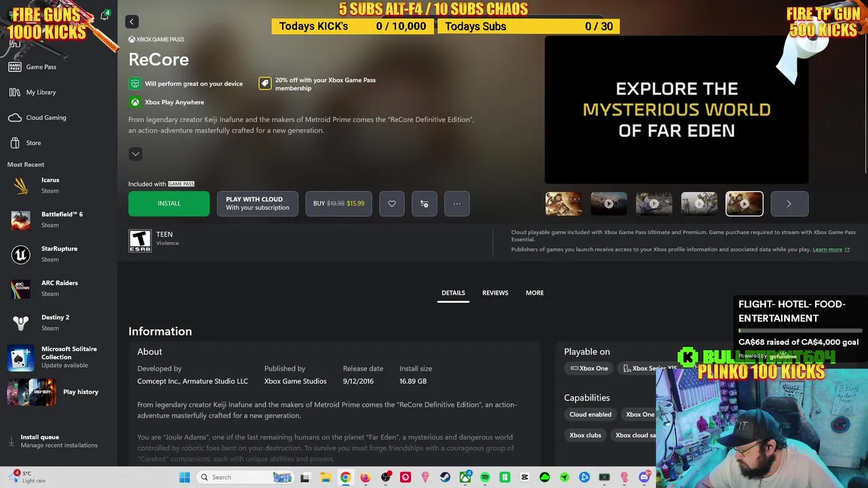This screenshot has height=488, width=868.
Task: Select StarRupture in Most Recent
Action: tap(58, 254)
